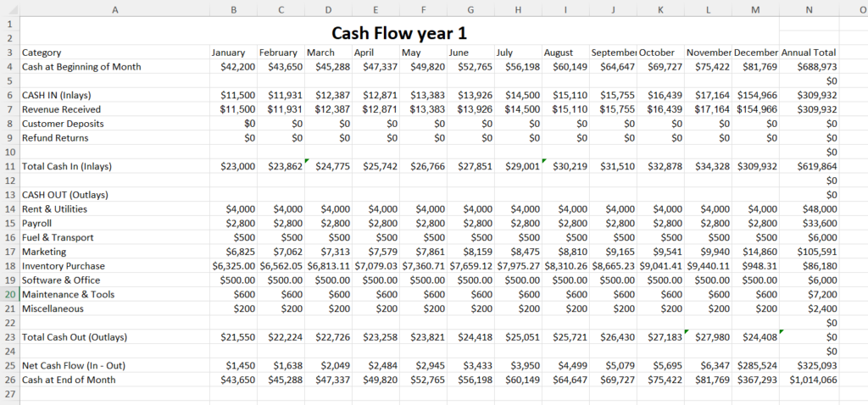Click the final annual total cell $1,014,066
Screen dimensions: 868x405
pos(809,380)
